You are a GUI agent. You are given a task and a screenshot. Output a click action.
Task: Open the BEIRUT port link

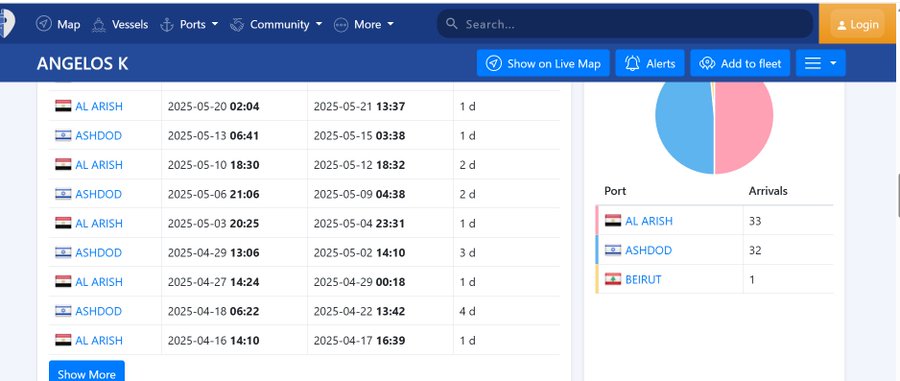click(x=643, y=279)
